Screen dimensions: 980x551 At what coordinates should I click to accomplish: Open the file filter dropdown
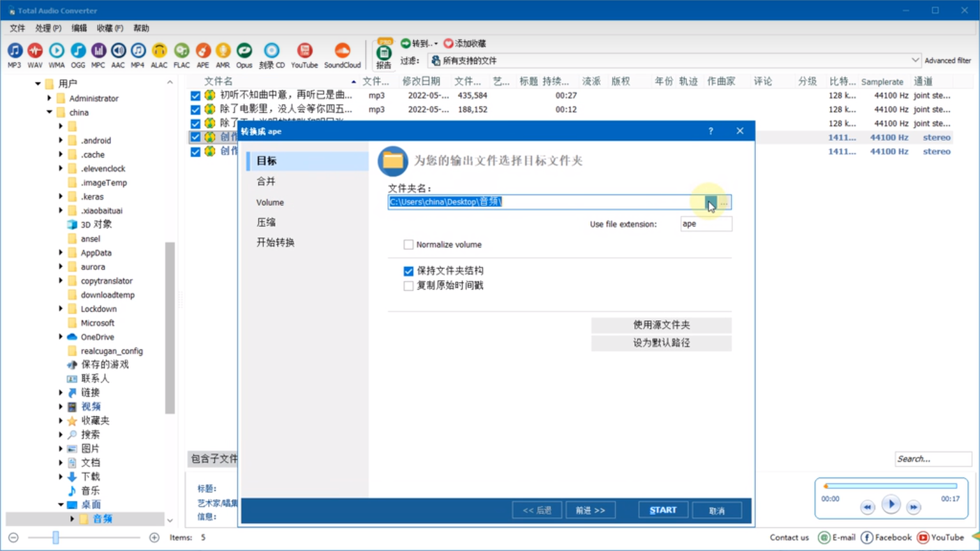[x=915, y=61]
